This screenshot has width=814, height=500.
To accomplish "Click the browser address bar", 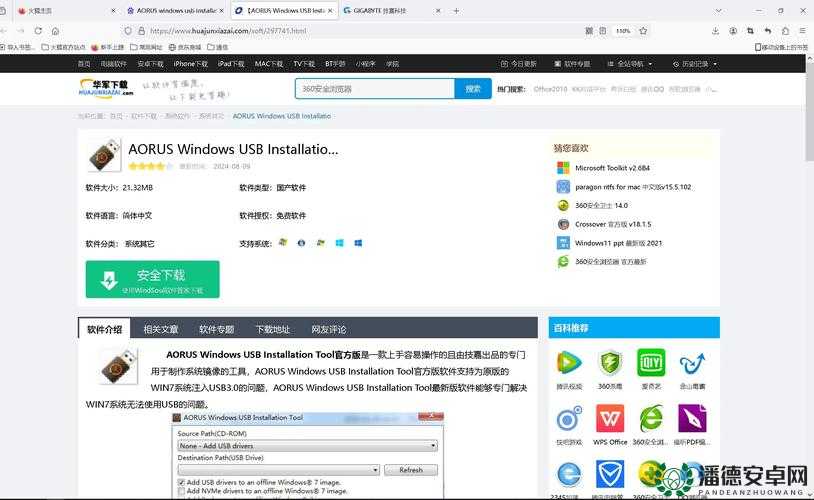I will (x=358, y=31).
